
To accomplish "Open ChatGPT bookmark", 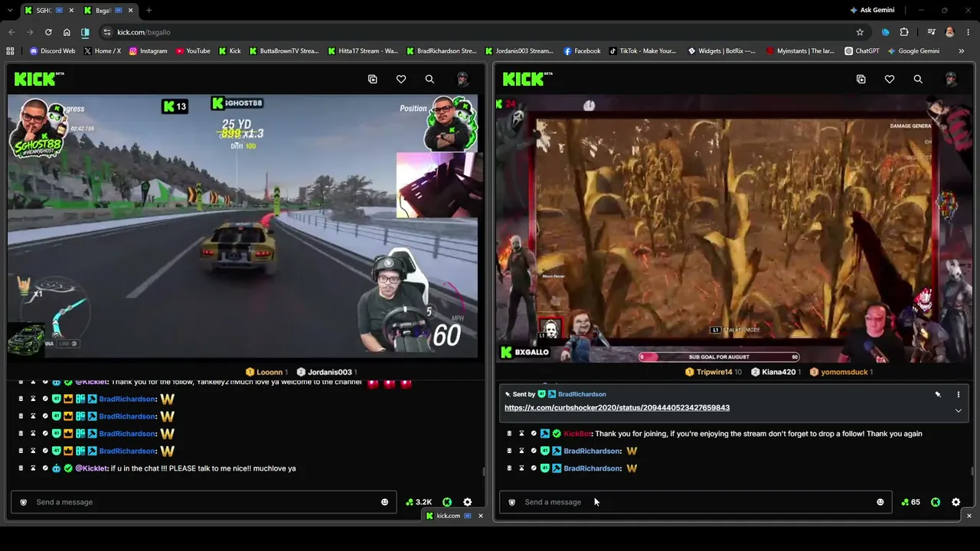I will [862, 51].
